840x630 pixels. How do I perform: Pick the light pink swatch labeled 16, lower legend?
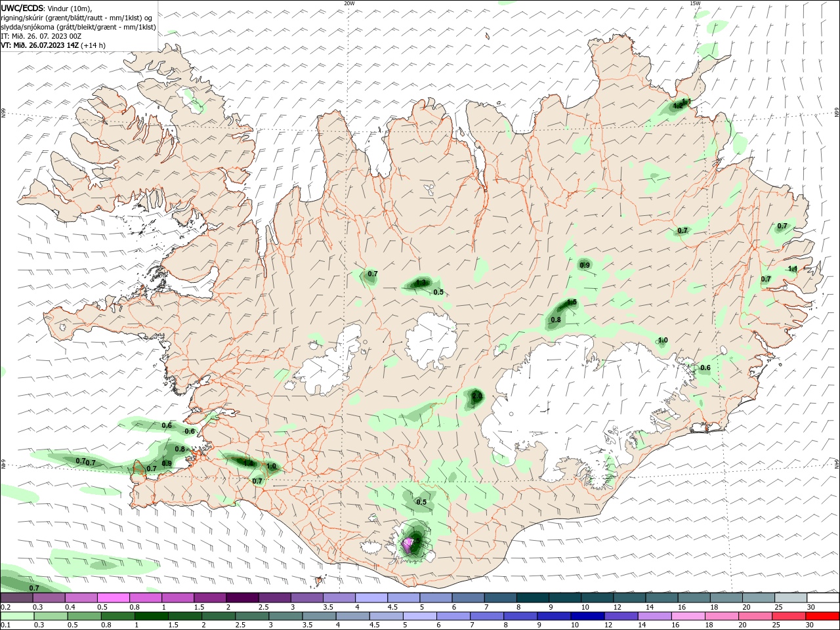coord(688,616)
